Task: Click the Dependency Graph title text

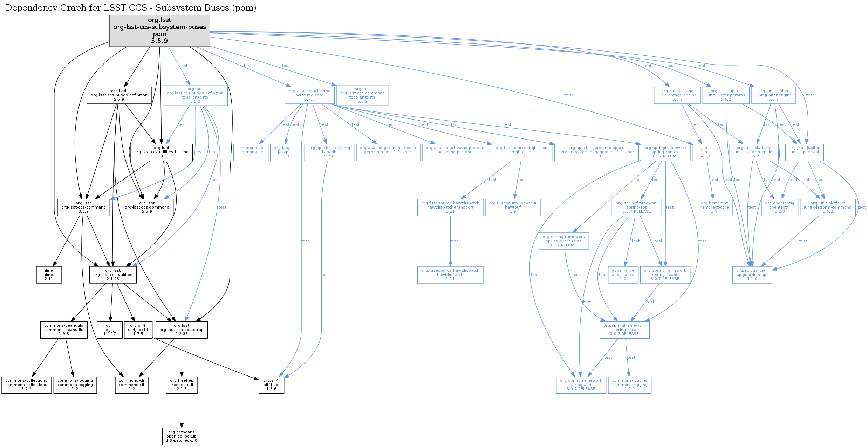Action: pos(131,8)
